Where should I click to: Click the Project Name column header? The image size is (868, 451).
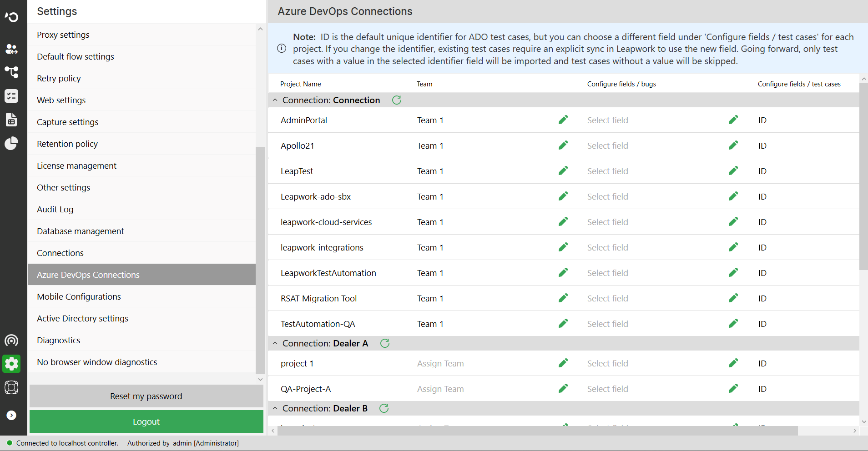[x=301, y=84]
